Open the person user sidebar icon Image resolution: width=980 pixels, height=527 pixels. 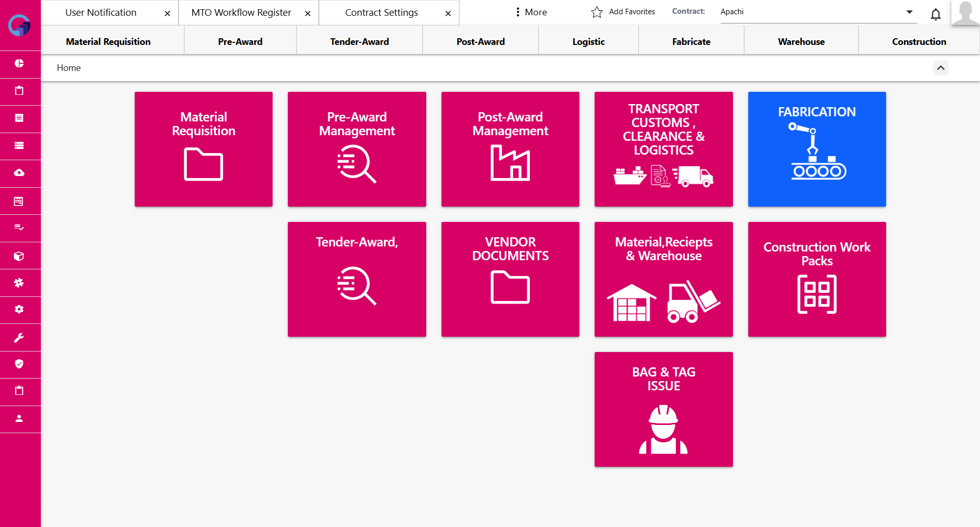(x=19, y=419)
